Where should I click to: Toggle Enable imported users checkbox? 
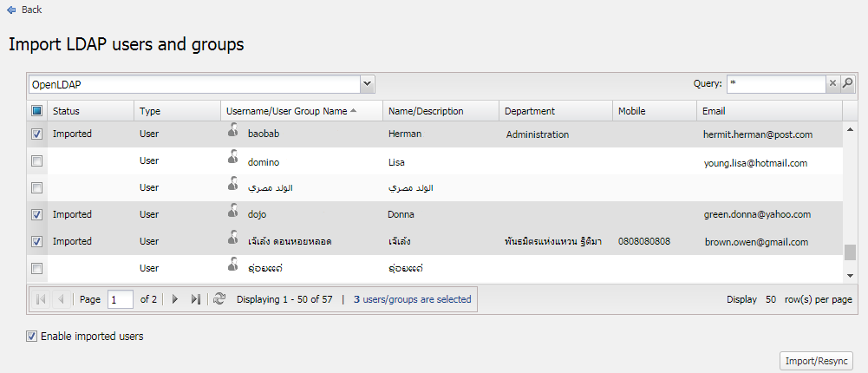coord(32,337)
